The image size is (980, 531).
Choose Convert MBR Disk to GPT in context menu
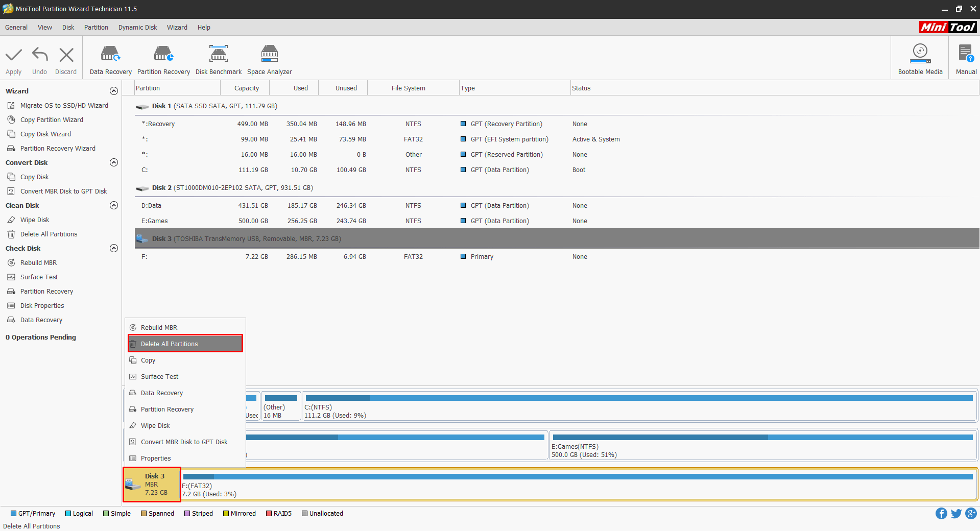[x=185, y=442]
